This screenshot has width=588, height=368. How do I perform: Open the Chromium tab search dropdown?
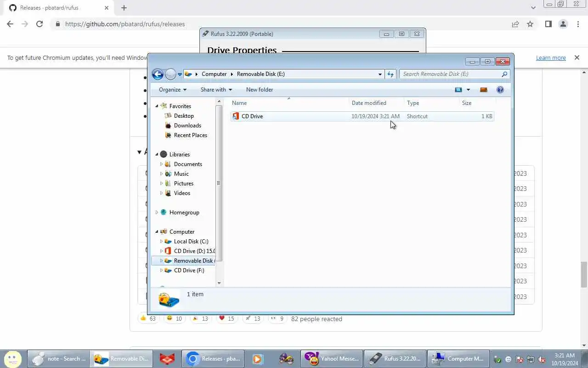tap(533, 8)
